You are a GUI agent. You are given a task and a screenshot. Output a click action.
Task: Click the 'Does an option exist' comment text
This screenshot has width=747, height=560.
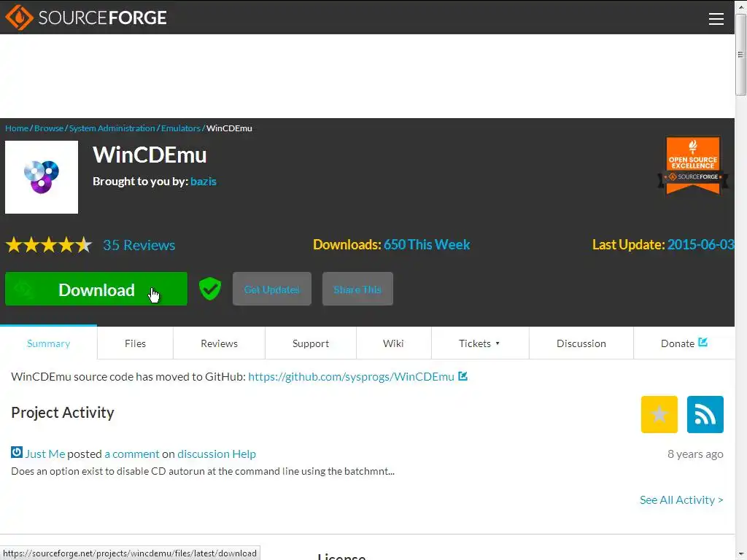203,472
